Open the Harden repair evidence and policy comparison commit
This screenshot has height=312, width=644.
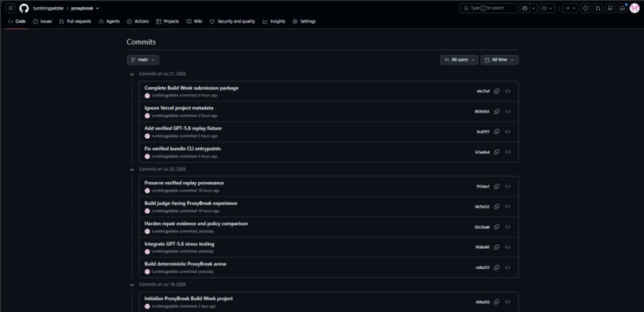pos(196,223)
